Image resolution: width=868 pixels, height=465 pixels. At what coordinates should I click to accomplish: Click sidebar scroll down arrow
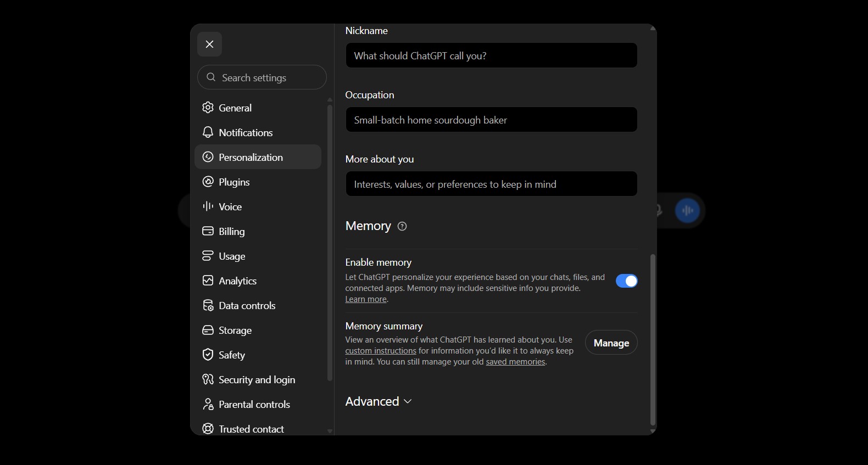[330, 431]
